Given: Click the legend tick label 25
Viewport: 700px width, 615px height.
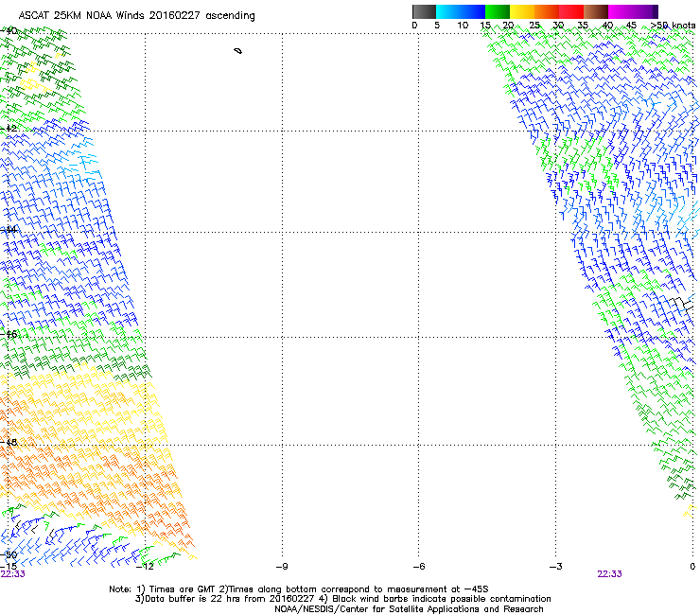Looking at the screenshot, I should click(x=534, y=26).
